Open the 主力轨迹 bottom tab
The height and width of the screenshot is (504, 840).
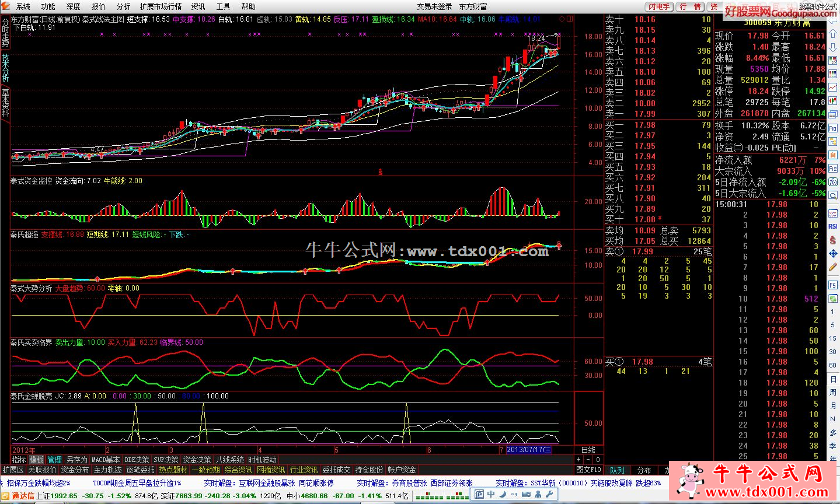point(107,470)
